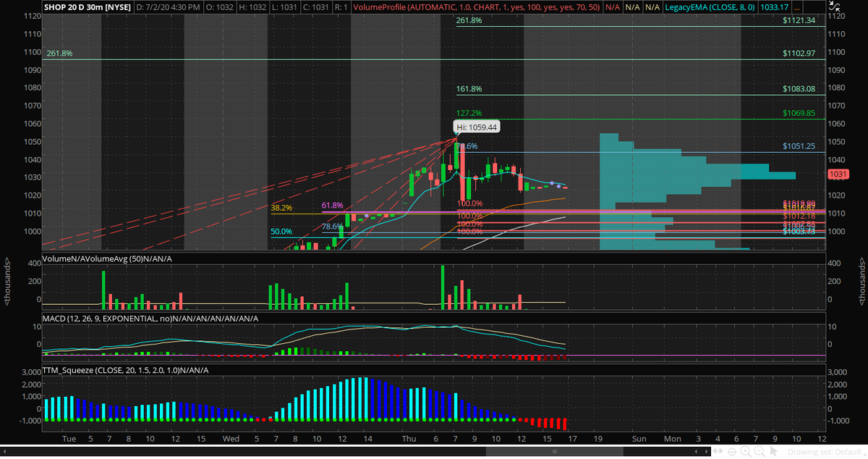Click the $1102.97 Fibonacci level label
Image resolution: width=868 pixels, height=459 pixels.
799,54
